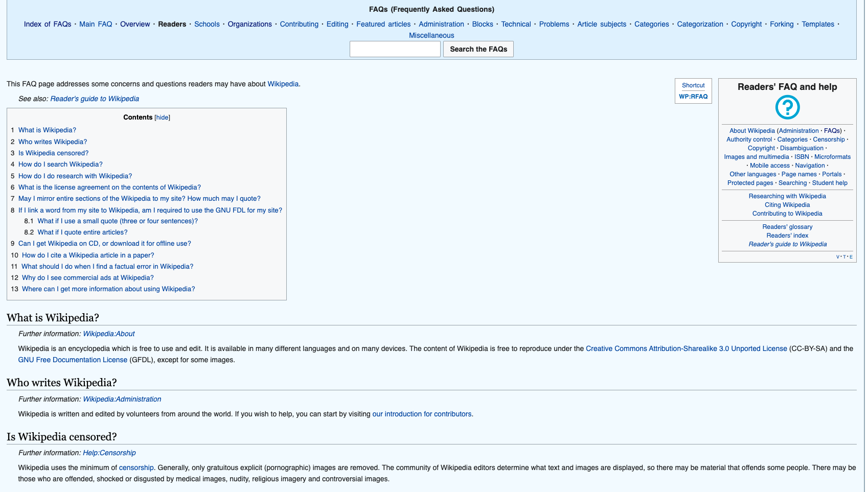Click the WP:RFAQ shortcut link
868x492 pixels.
pos(693,97)
